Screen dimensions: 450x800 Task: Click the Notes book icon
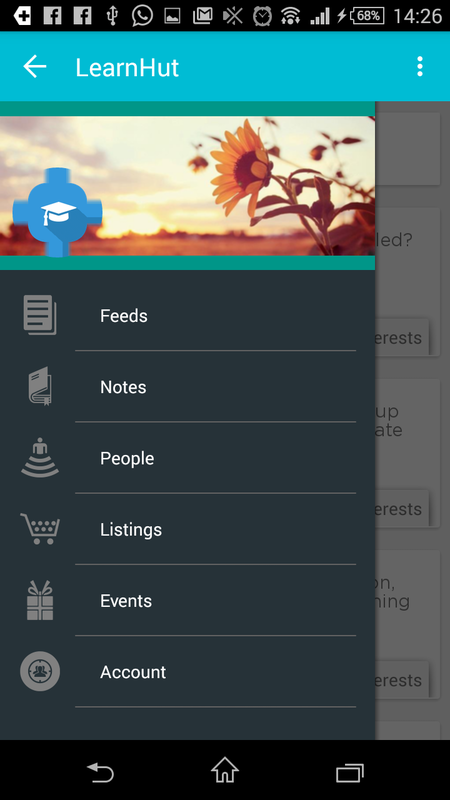pyautogui.click(x=40, y=386)
